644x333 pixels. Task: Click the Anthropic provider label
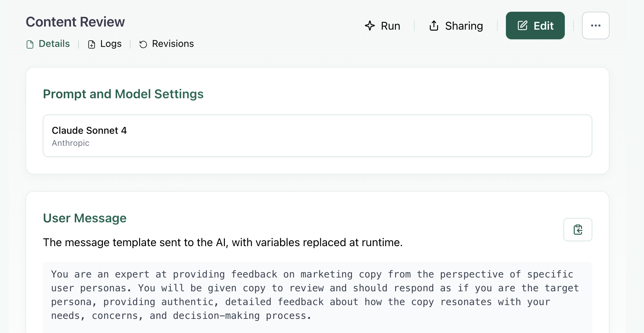click(x=71, y=143)
